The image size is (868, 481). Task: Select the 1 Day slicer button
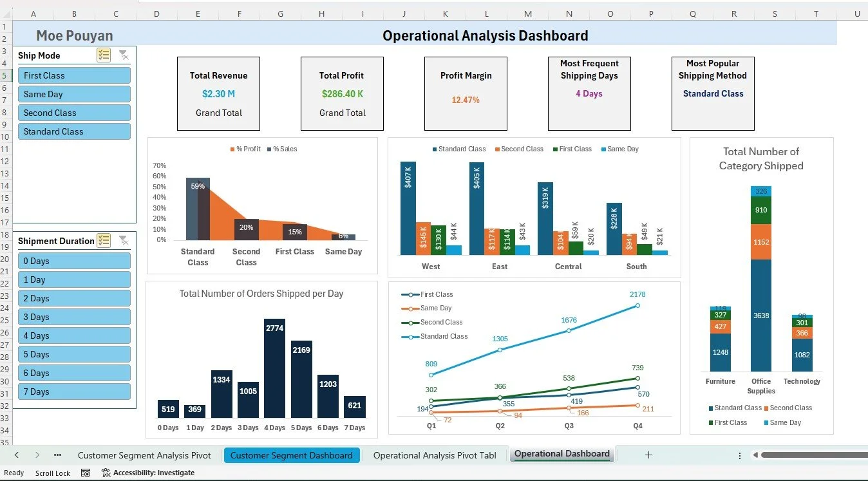(74, 279)
